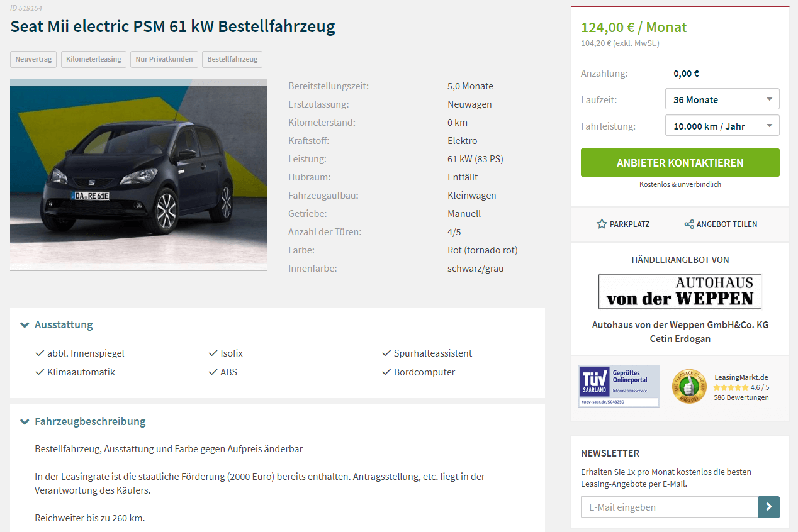The image size is (798, 532).
Task: Click the checkmark next to Klimaautomatik
Action: pos(40,372)
